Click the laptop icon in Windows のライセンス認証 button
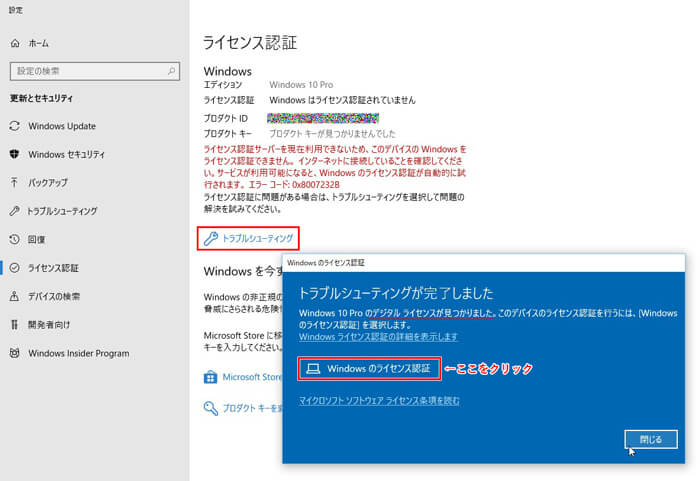The width and height of the screenshot is (700, 481). coord(313,368)
